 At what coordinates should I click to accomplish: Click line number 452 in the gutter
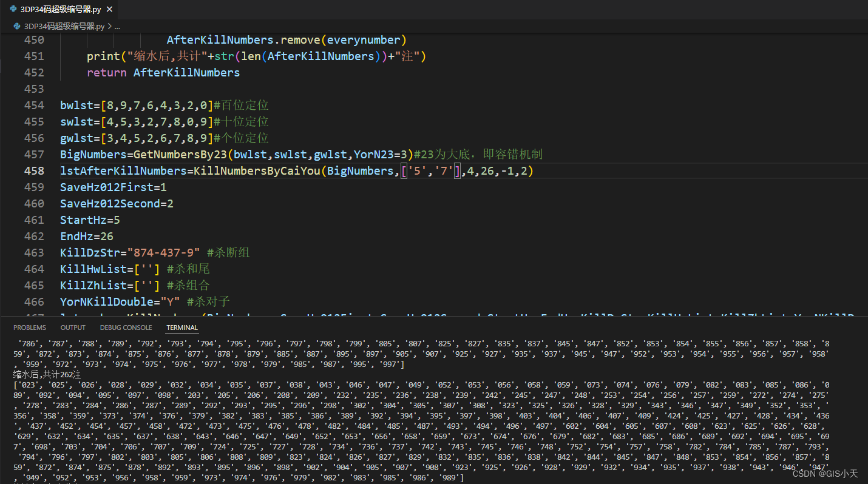(x=34, y=73)
